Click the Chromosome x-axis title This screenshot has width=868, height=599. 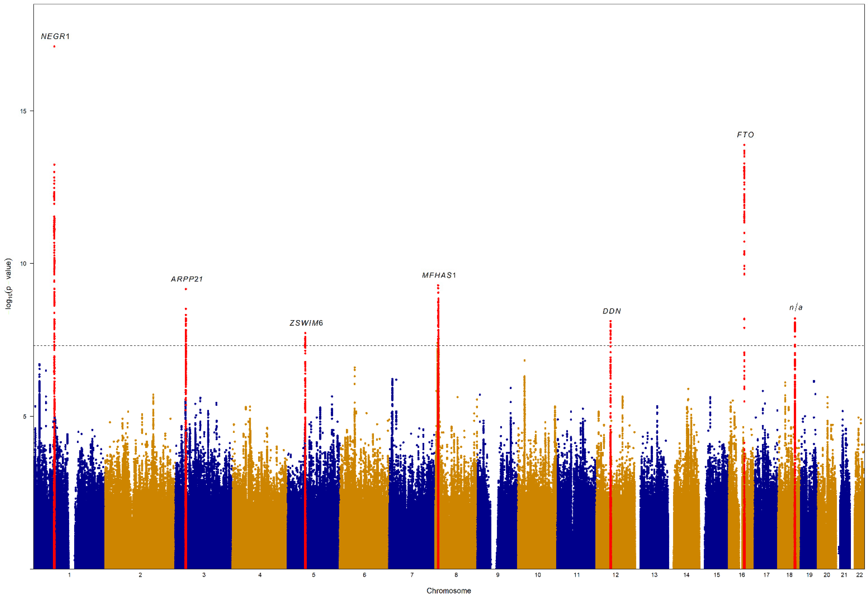pos(449,591)
